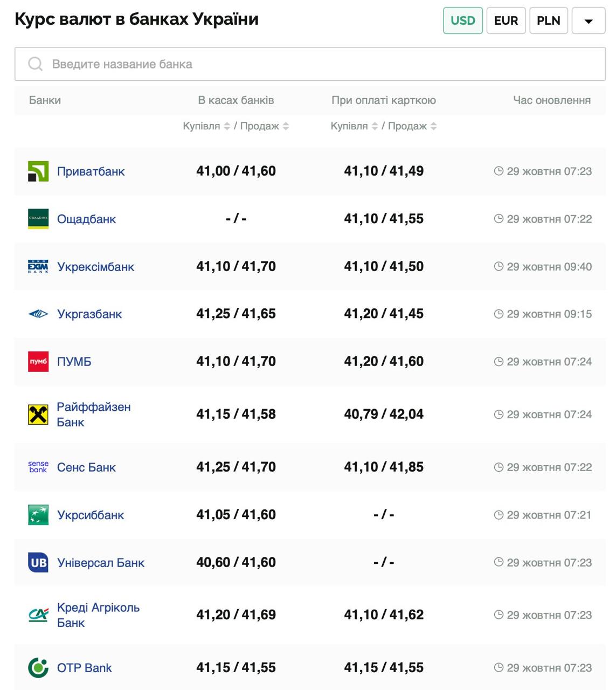Switch to the PLN currency tab

point(549,20)
